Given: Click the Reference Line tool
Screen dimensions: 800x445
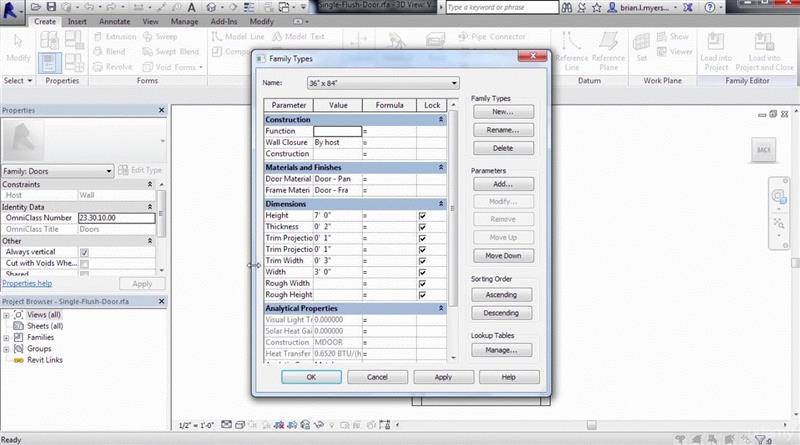Looking at the screenshot, I should click(571, 51).
